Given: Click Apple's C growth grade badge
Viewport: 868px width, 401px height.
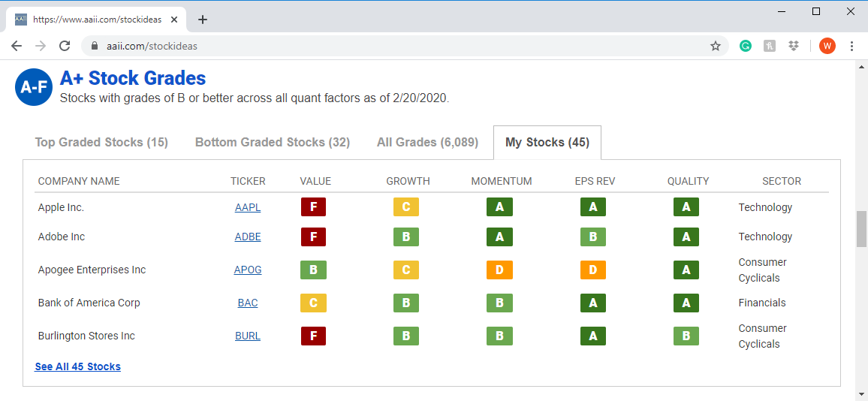Looking at the screenshot, I should tap(405, 207).
